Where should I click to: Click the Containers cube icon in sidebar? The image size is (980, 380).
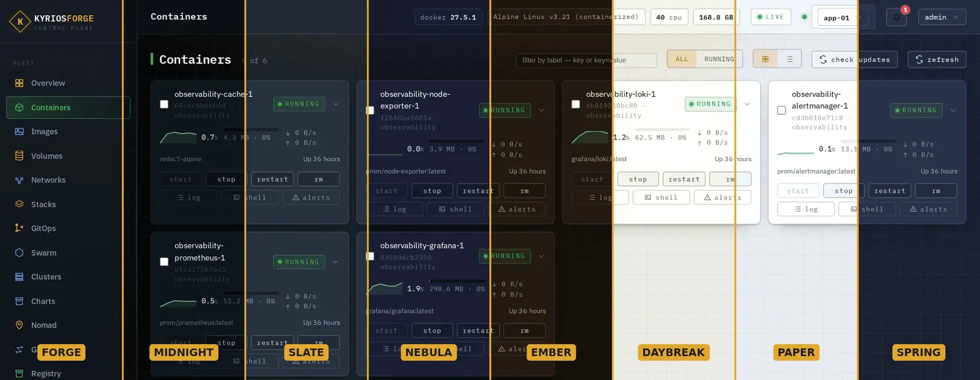pos(19,108)
